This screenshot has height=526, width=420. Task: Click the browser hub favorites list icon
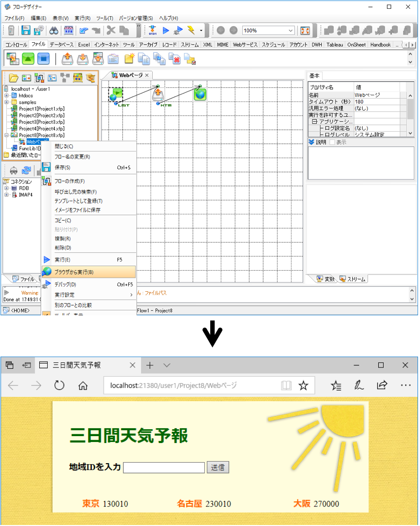click(x=336, y=386)
